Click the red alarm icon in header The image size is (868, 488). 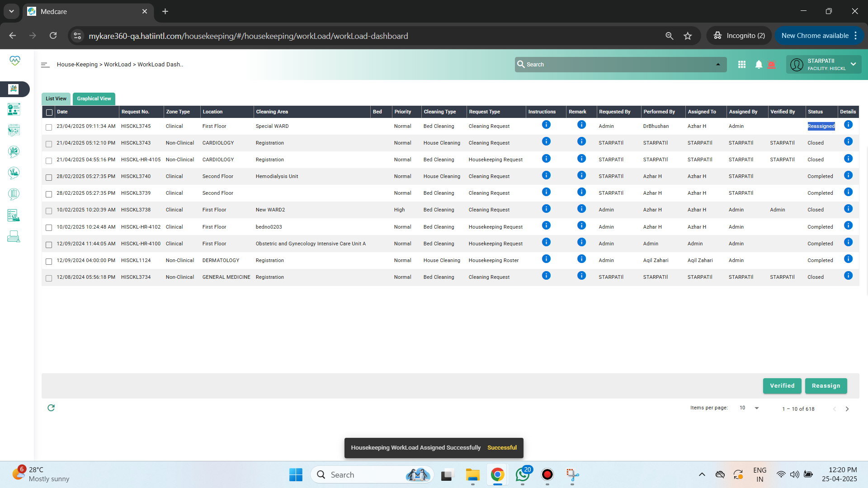(x=772, y=65)
